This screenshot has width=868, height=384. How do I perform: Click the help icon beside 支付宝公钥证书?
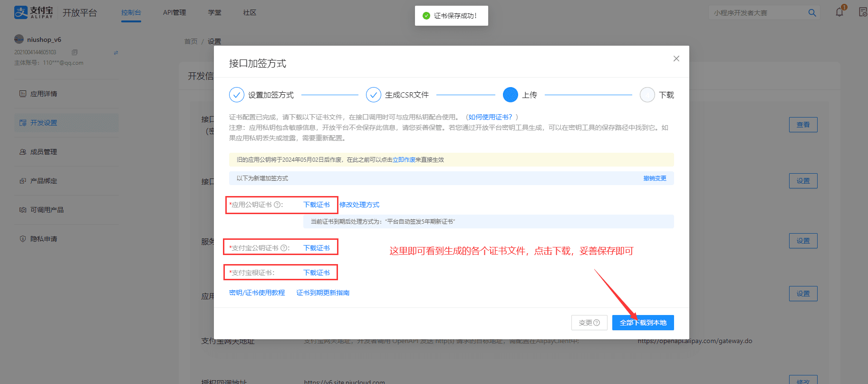point(283,248)
